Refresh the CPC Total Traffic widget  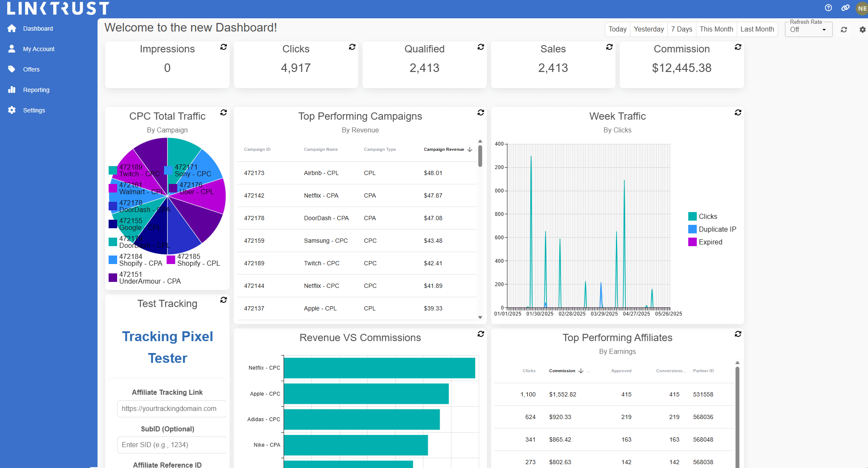[224, 112]
